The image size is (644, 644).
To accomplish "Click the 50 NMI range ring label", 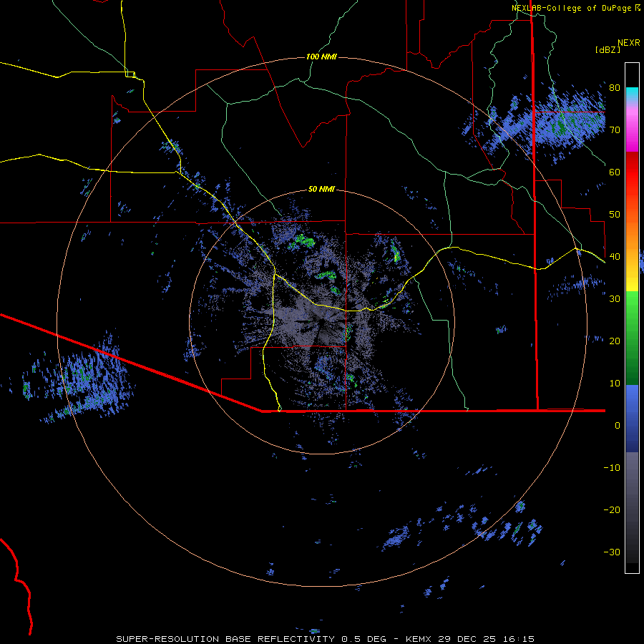I will pos(321,189).
